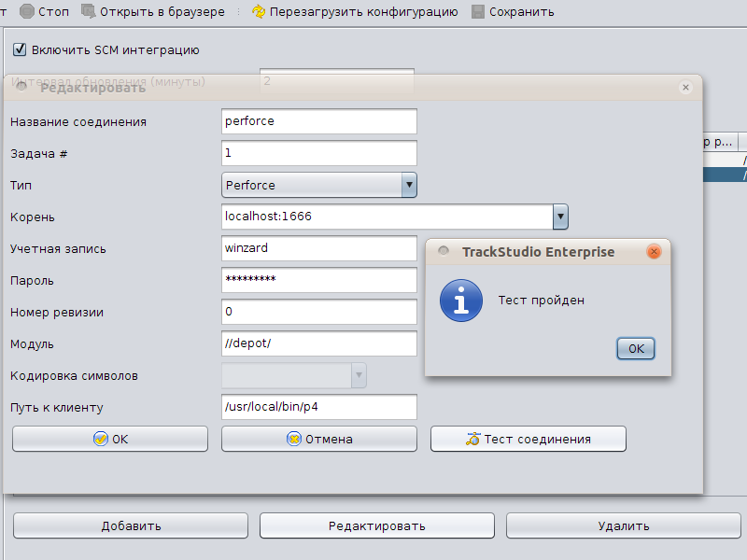
Task: Focus the Путь к клиенту field
Action: [x=319, y=407]
